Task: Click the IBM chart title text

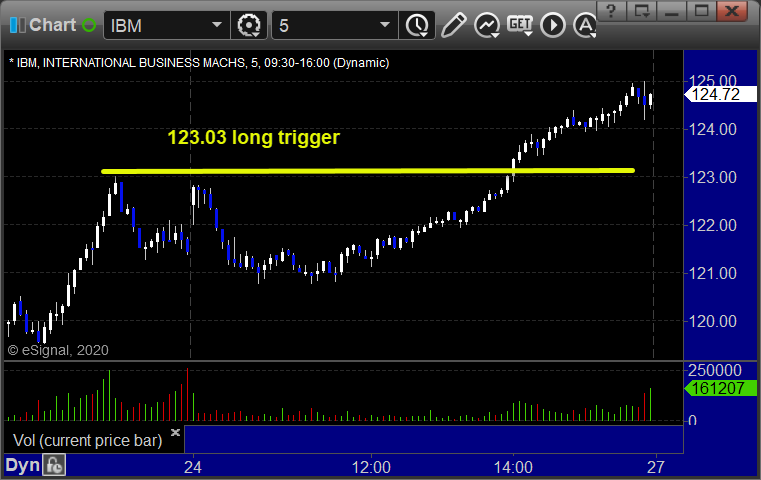Action: click(x=199, y=63)
